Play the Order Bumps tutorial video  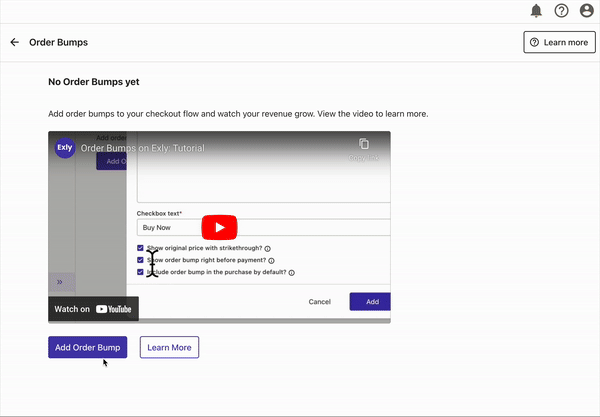tap(219, 227)
